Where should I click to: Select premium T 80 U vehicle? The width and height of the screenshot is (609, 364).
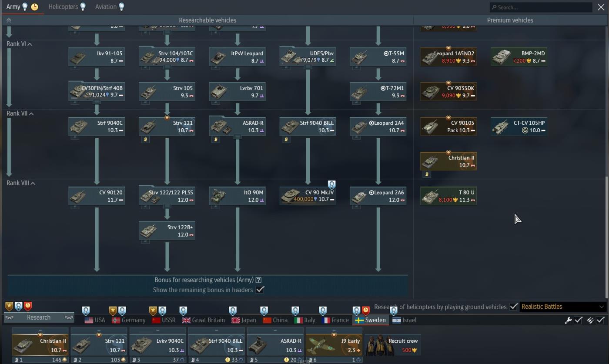point(448,196)
